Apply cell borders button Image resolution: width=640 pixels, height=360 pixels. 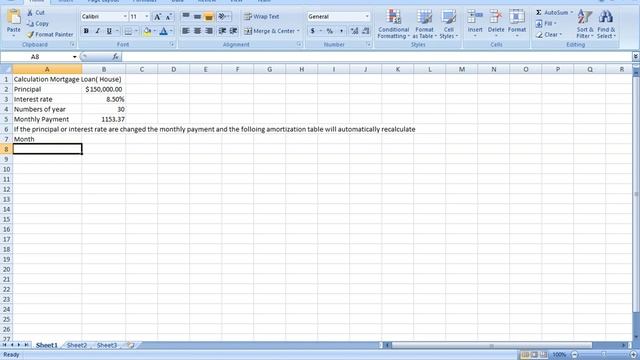click(128, 31)
